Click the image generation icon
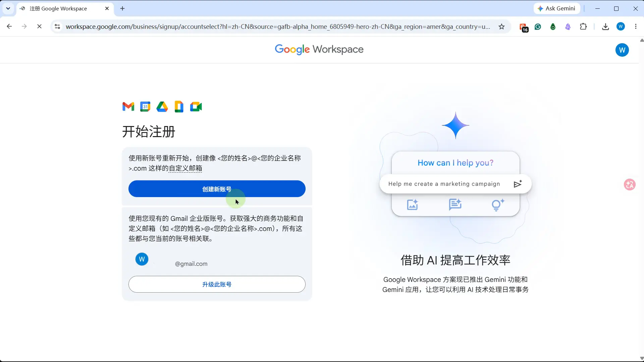This screenshot has height=362, width=644. click(x=413, y=204)
